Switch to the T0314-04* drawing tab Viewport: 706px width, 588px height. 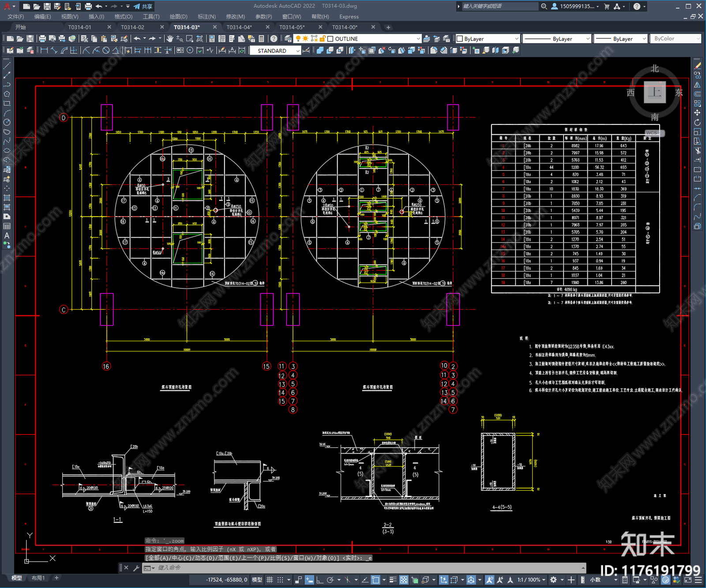coord(239,27)
